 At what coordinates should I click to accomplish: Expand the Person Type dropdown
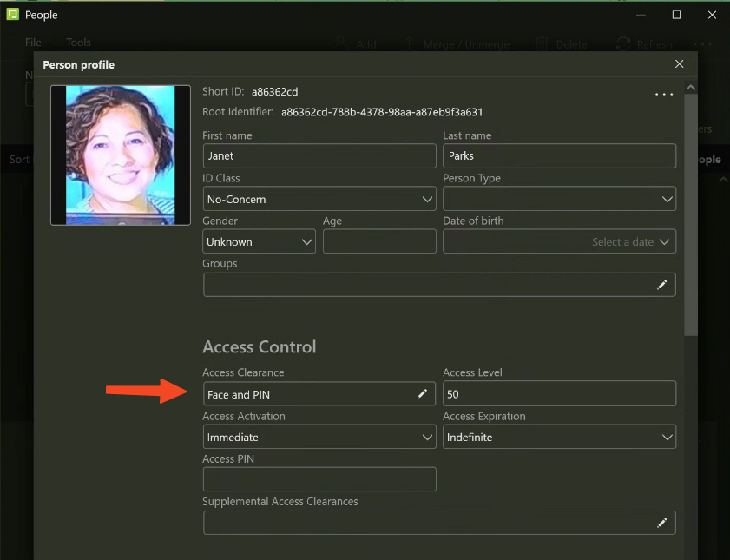(x=559, y=200)
